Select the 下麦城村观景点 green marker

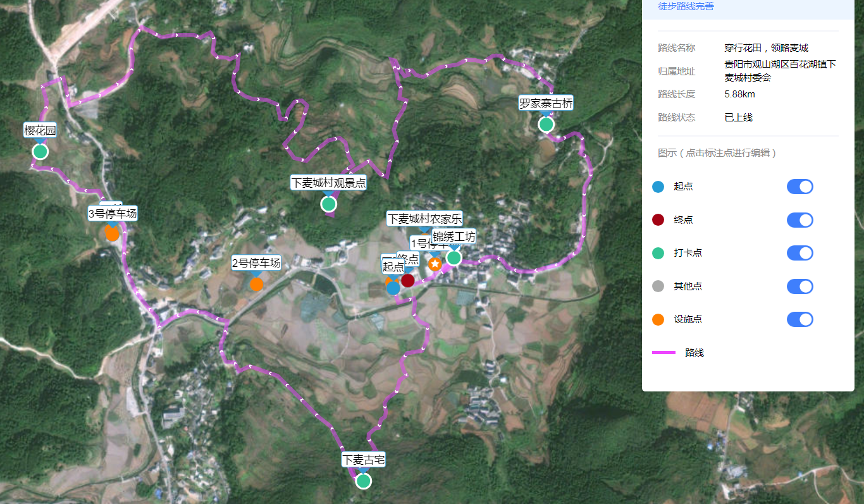(x=328, y=204)
